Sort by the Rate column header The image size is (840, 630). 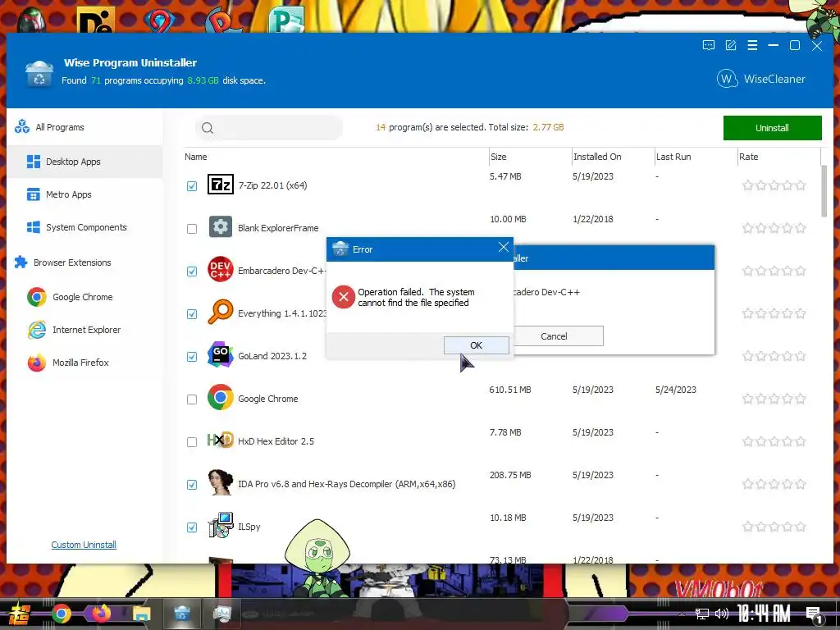click(x=748, y=157)
